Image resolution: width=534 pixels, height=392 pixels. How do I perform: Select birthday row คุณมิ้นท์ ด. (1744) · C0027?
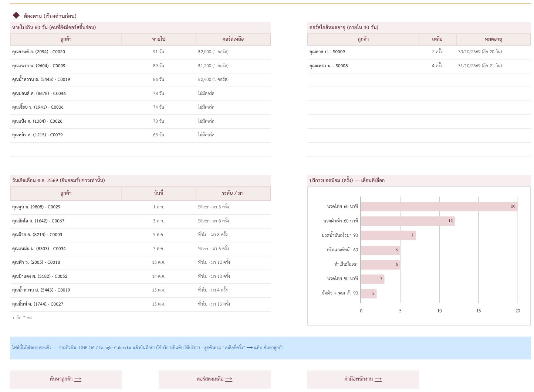[x=140, y=304]
